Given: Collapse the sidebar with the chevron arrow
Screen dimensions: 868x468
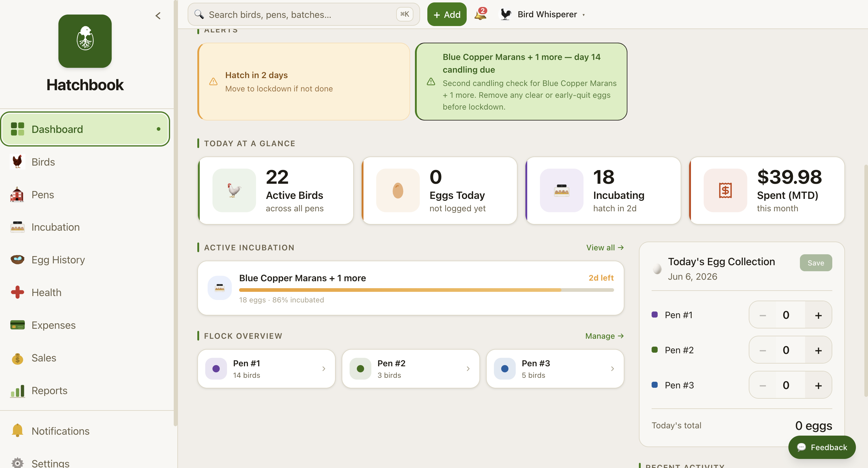Looking at the screenshot, I should tap(158, 16).
